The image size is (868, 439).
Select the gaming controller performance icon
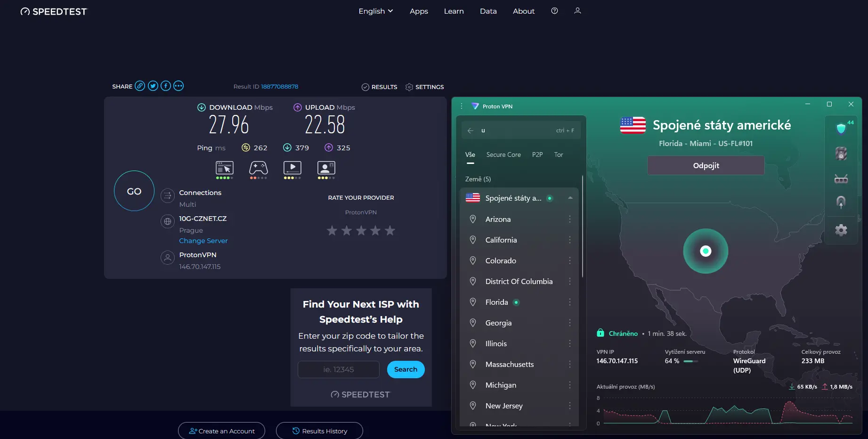pos(258,168)
